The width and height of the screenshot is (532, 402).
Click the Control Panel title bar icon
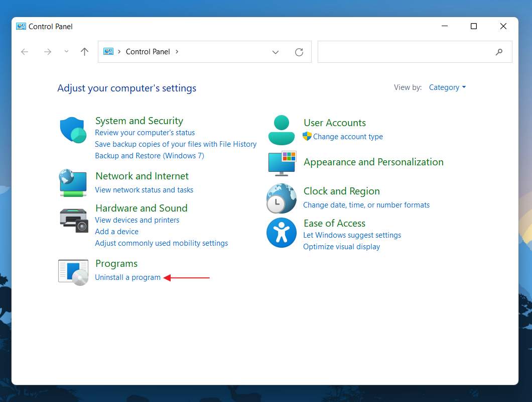tap(21, 27)
